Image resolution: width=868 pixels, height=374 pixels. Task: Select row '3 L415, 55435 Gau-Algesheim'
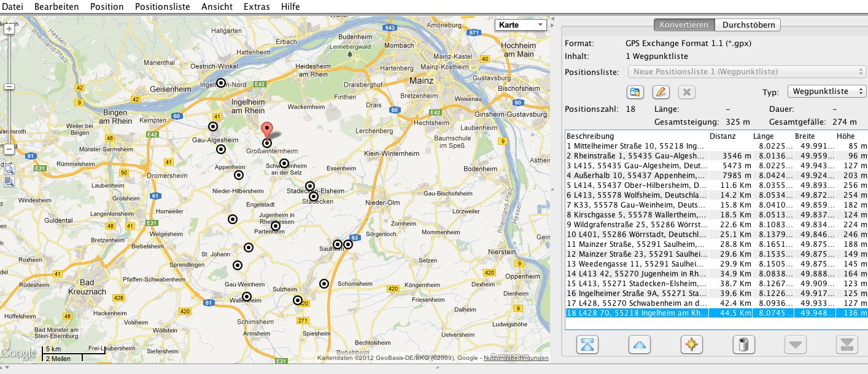[x=716, y=166]
